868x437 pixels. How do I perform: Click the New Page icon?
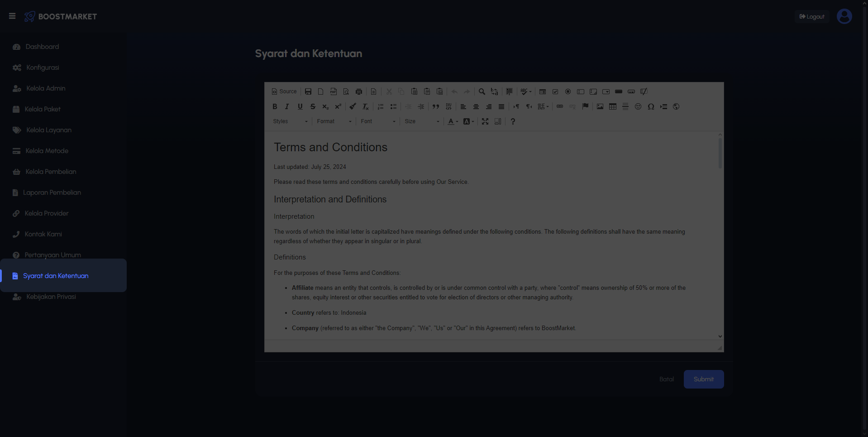(x=321, y=91)
